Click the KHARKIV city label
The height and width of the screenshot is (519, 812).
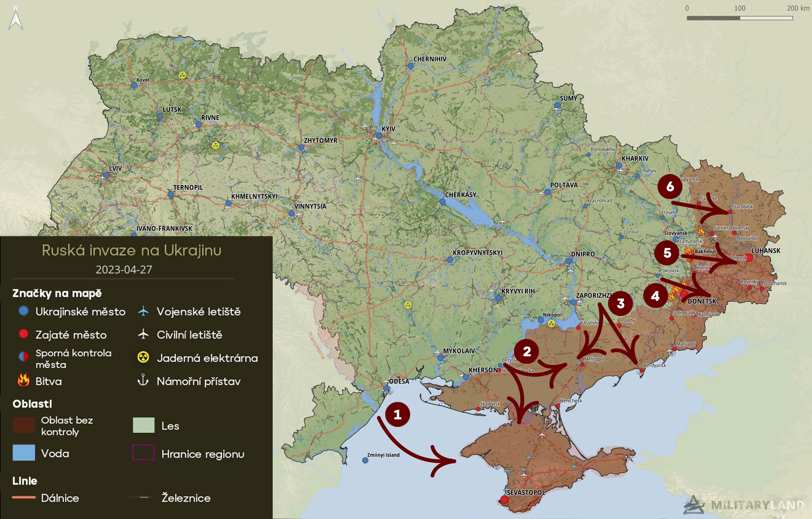click(635, 159)
